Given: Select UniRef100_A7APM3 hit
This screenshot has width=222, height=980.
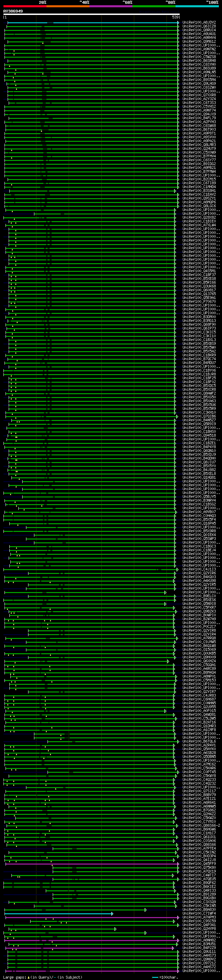Looking at the screenshot, I should click(199, 917).
